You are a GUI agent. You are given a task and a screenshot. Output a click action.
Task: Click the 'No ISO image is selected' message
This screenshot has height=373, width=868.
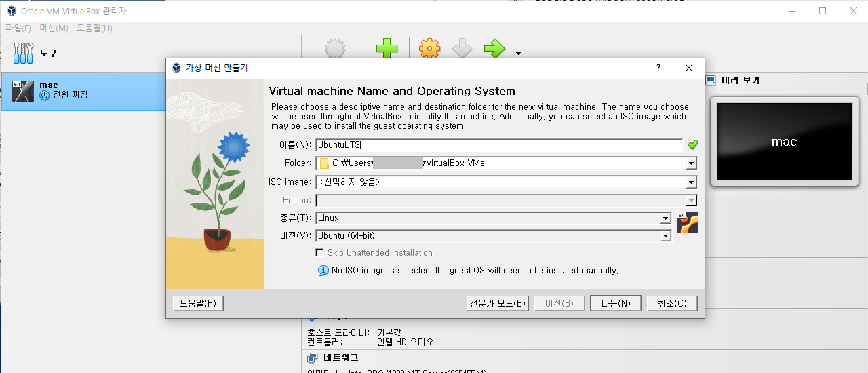click(x=475, y=271)
